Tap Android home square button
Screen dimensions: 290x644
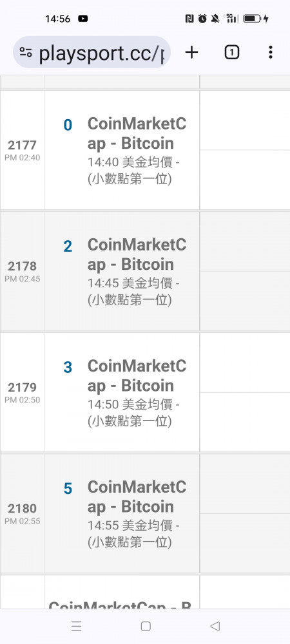point(146,626)
